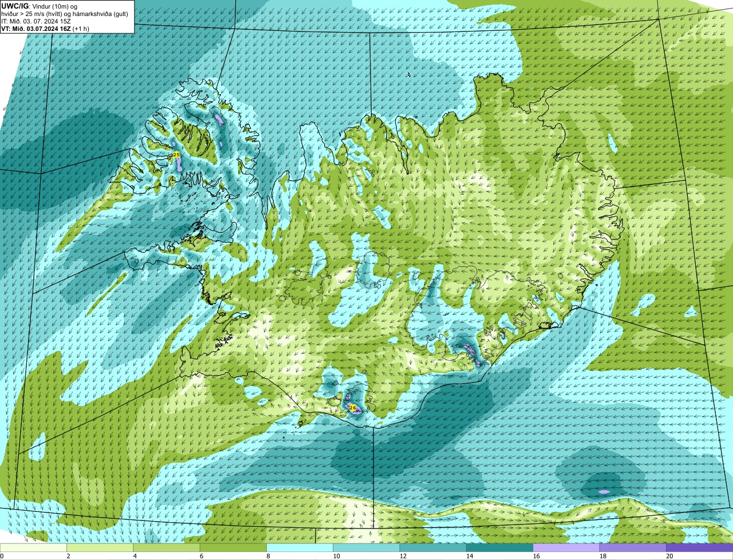Pick the pale yellow 0–2 m/s color swatch

pyautogui.click(x=33, y=547)
